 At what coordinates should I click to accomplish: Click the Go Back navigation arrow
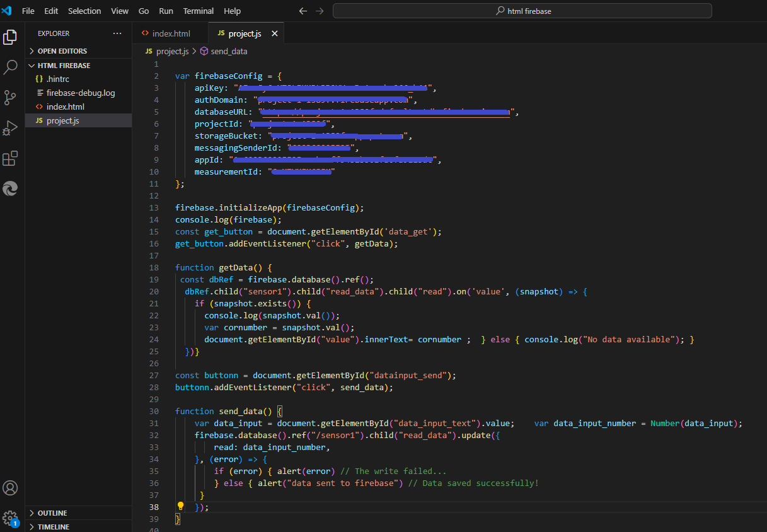click(303, 11)
